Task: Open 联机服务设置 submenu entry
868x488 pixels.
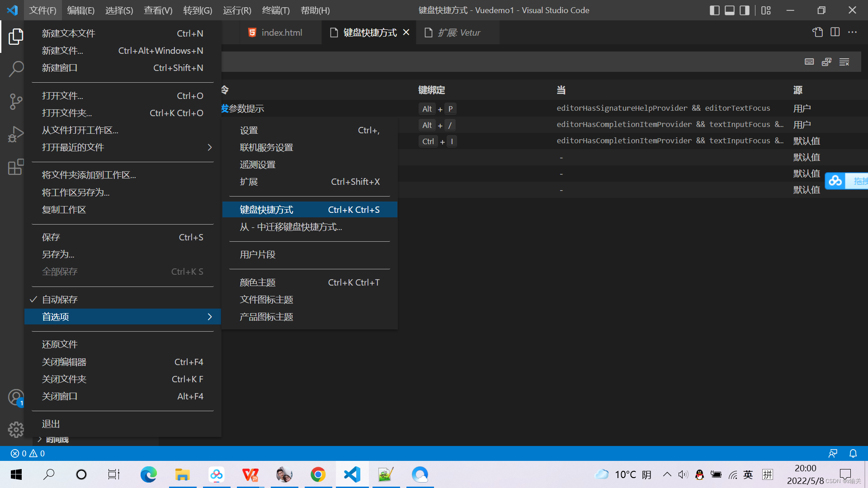Action: pos(310,147)
